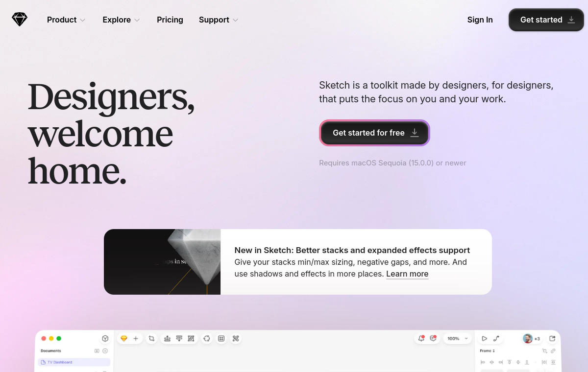Click the Get started button in the header
The height and width of the screenshot is (372, 588).
546,20
